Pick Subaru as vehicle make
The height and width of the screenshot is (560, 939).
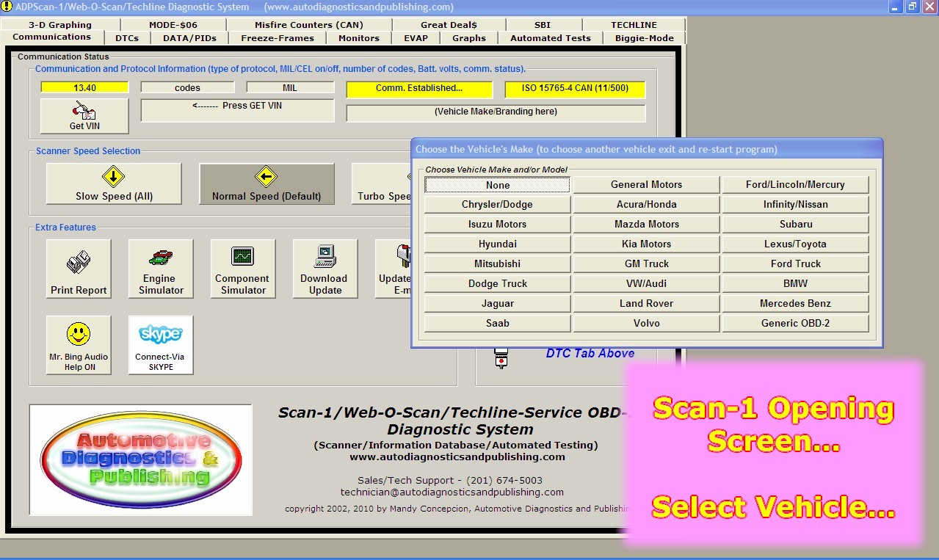796,225
